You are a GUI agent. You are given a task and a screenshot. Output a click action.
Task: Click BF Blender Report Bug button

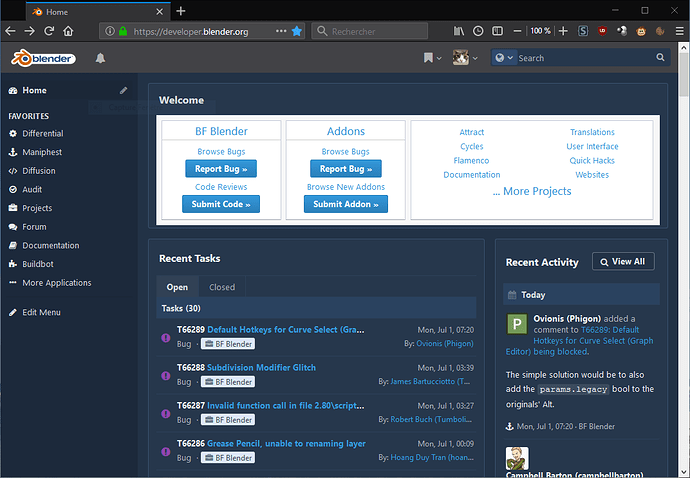(221, 169)
